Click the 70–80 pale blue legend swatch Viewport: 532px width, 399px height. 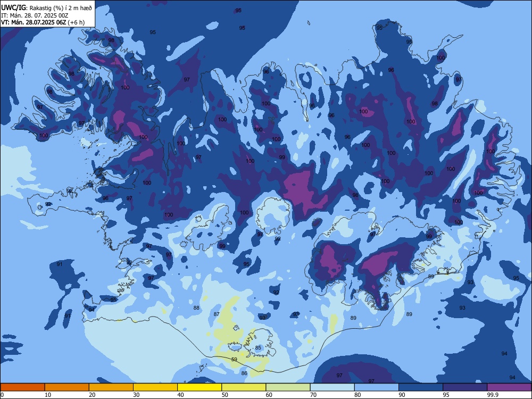coord(332,387)
